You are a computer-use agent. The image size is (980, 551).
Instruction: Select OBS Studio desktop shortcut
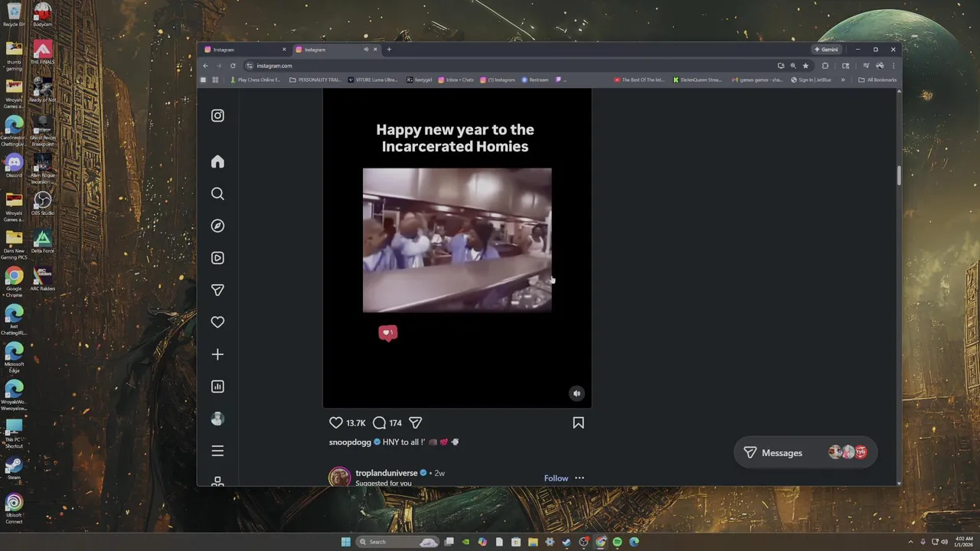[42, 204]
